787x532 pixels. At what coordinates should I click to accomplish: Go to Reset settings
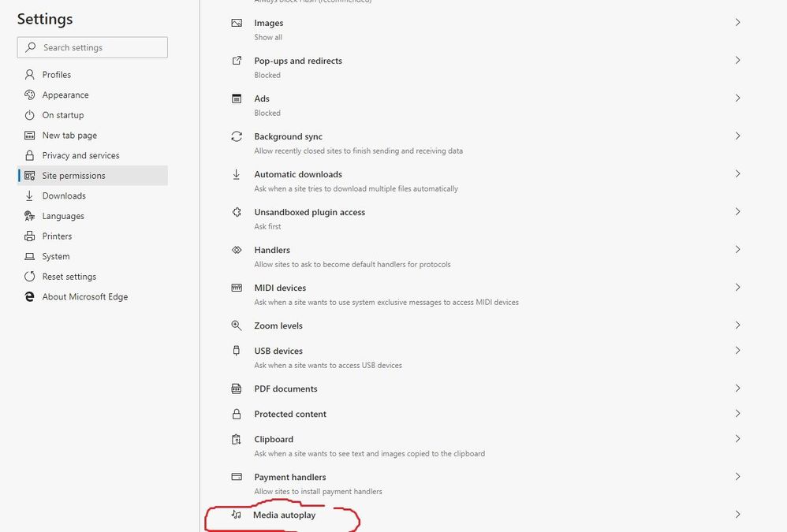(x=70, y=277)
